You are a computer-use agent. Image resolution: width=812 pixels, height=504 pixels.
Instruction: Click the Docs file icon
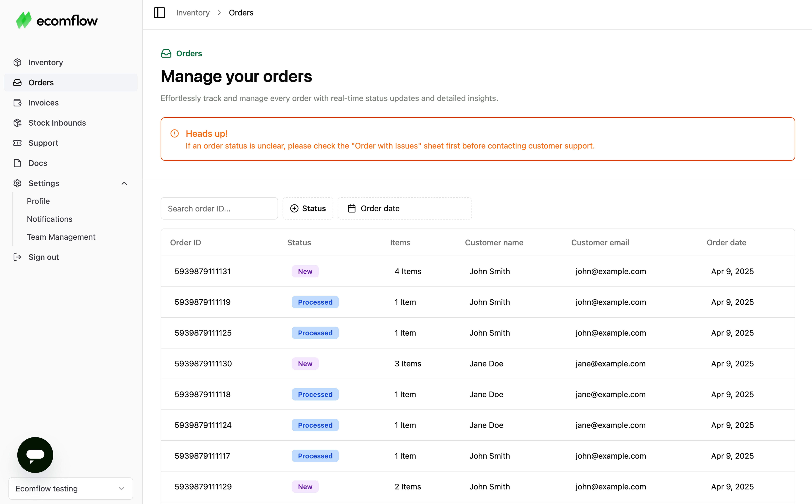coord(17,163)
